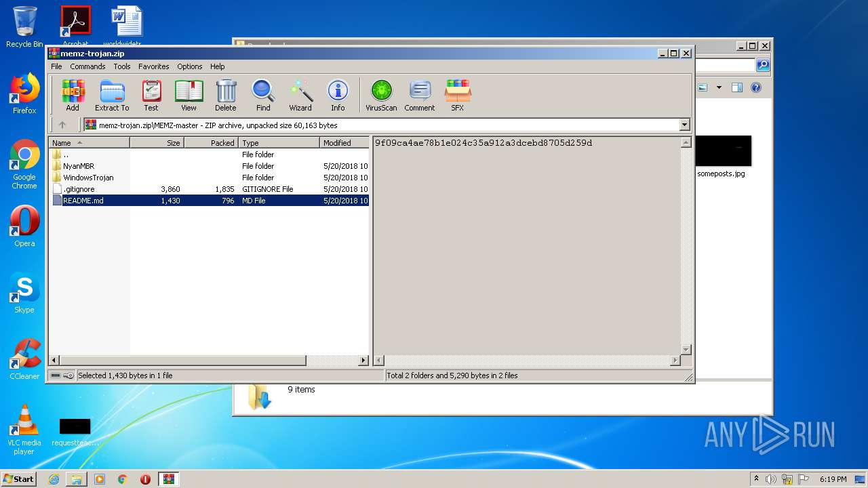868x488 pixels.
Task: Sort by the Type column header
Action: pyautogui.click(x=279, y=143)
